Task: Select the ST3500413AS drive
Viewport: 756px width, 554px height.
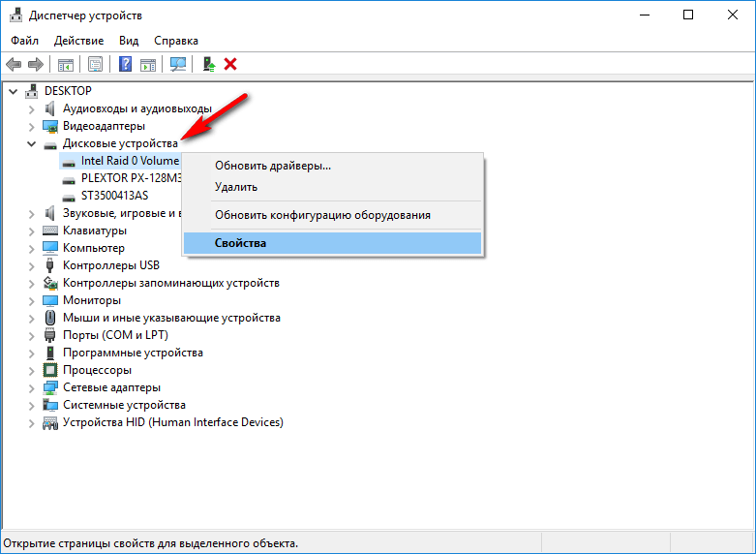Action: point(115,196)
